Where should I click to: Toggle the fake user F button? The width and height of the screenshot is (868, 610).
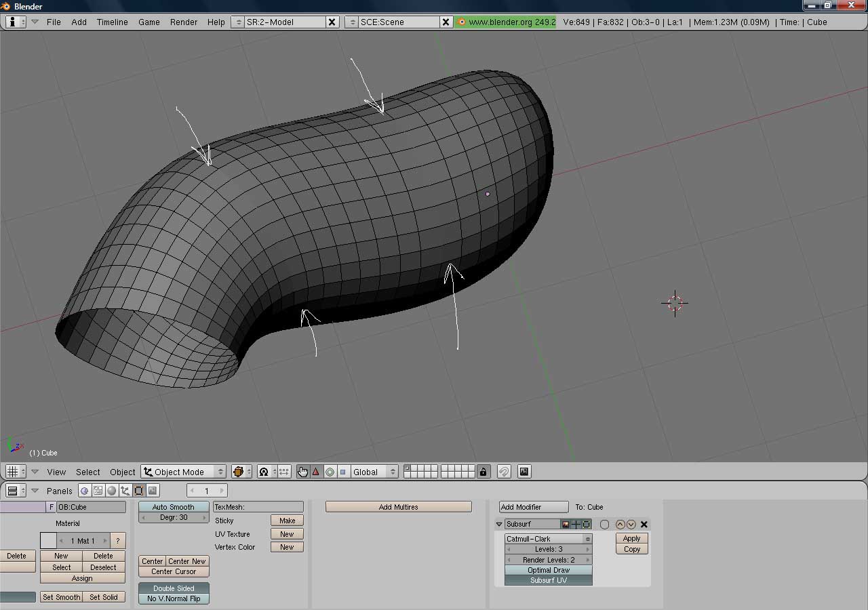(51, 507)
